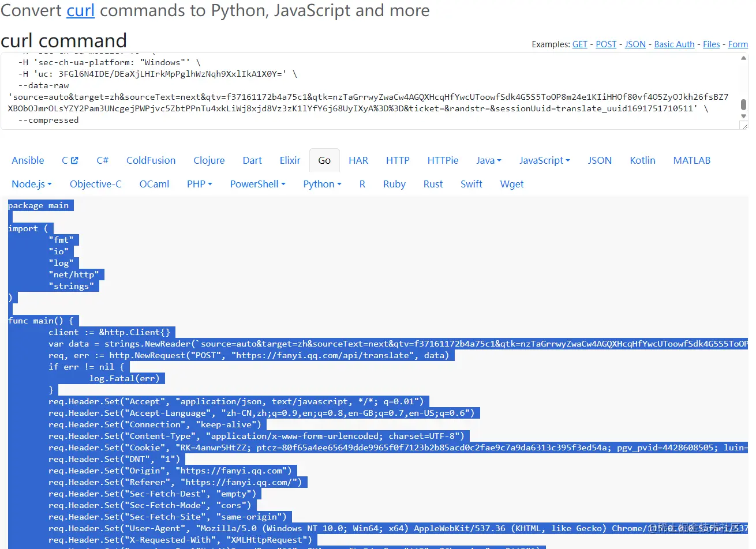Expand the PHP dropdown menu
The height and width of the screenshot is (549, 756).
pyautogui.click(x=200, y=184)
